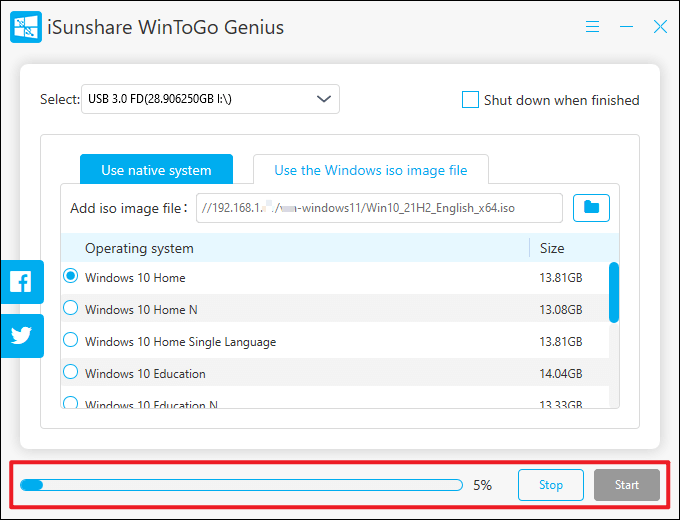Screen dimensions: 680x520
Task: Click the 13.08GB size value
Action: (x=561, y=310)
